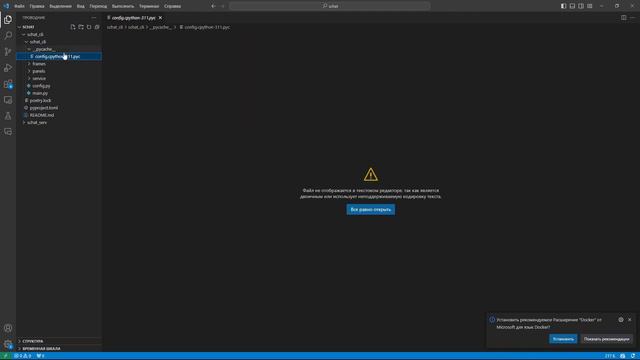
Task: Open the Терминал menu
Action: tap(149, 6)
